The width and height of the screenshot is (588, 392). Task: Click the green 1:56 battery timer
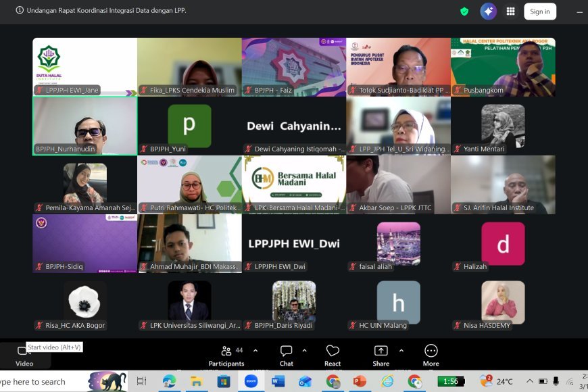451,381
